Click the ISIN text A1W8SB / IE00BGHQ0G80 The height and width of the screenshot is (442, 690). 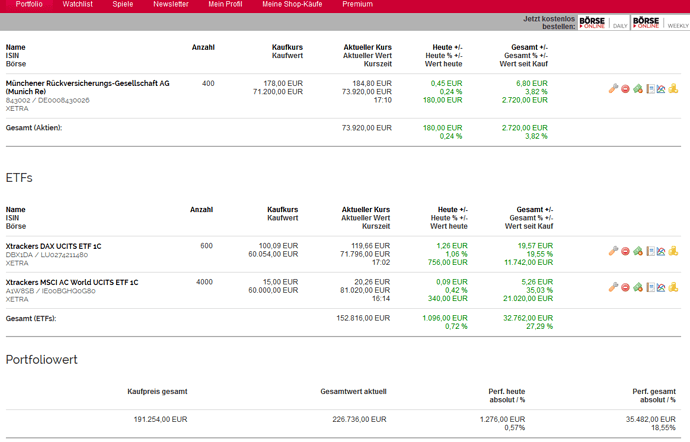click(x=50, y=291)
